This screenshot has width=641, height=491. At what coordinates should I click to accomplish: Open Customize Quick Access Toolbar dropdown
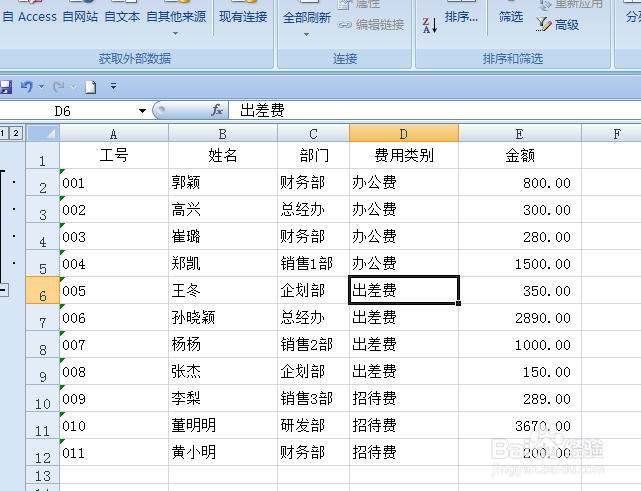point(113,86)
